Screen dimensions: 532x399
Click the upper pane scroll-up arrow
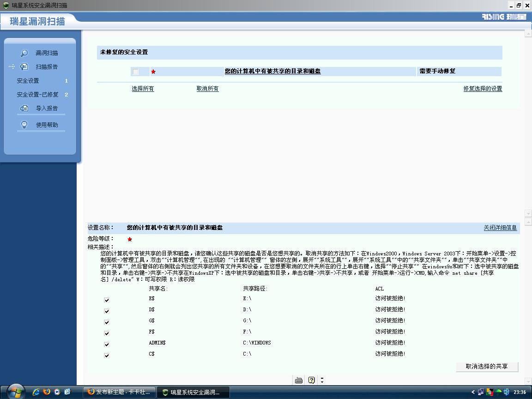click(x=528, y=34)
